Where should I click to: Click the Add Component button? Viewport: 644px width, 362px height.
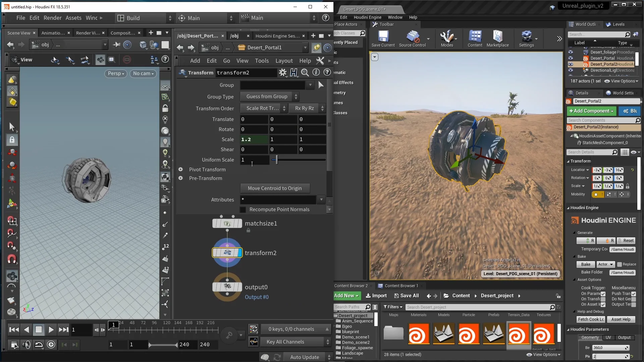[x=591, y=111]
